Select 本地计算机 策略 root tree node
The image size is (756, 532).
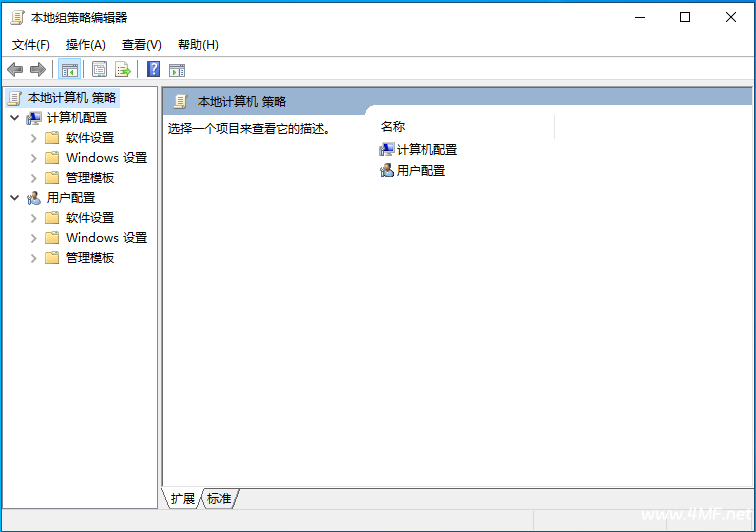coord(71,97)
